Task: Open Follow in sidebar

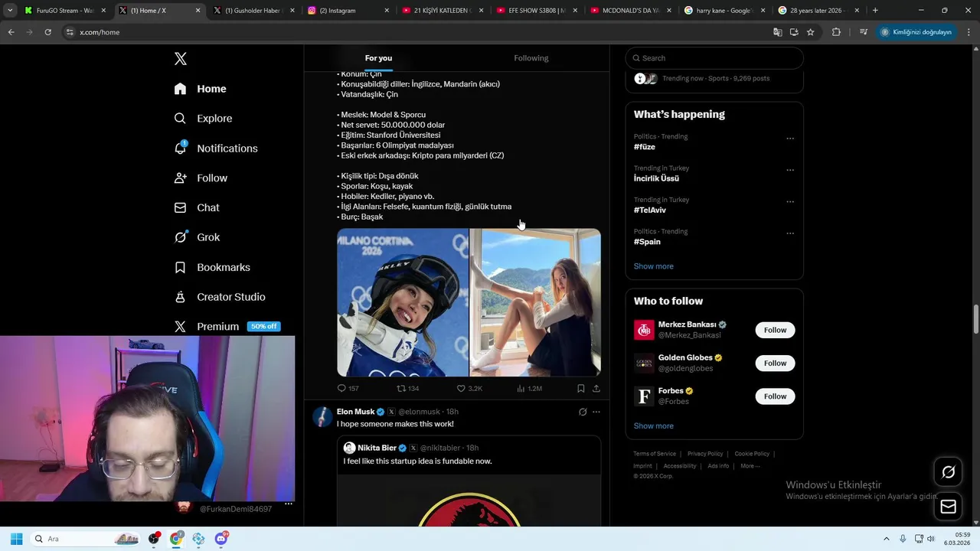Action: tap(201, 178)
